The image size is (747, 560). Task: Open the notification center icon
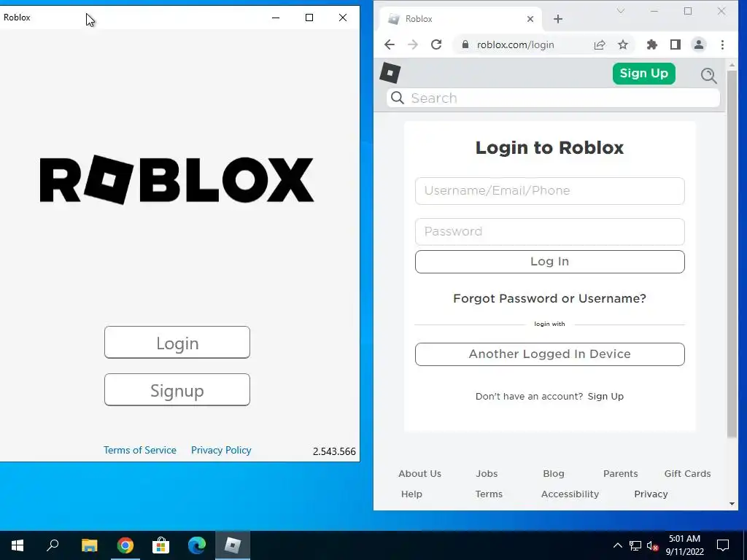click(x=723, y=545)
